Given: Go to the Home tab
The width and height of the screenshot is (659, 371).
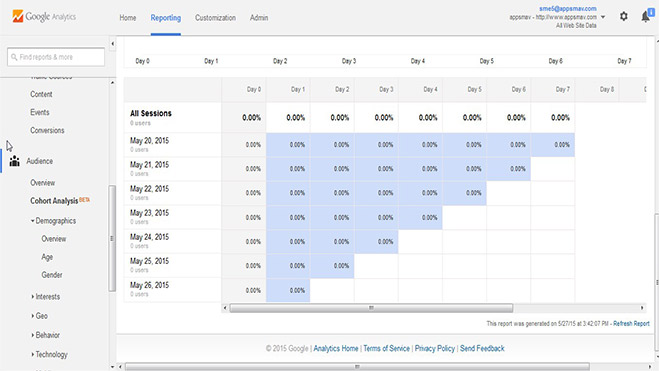Looking at the screenshot, I should click(128, 18).
